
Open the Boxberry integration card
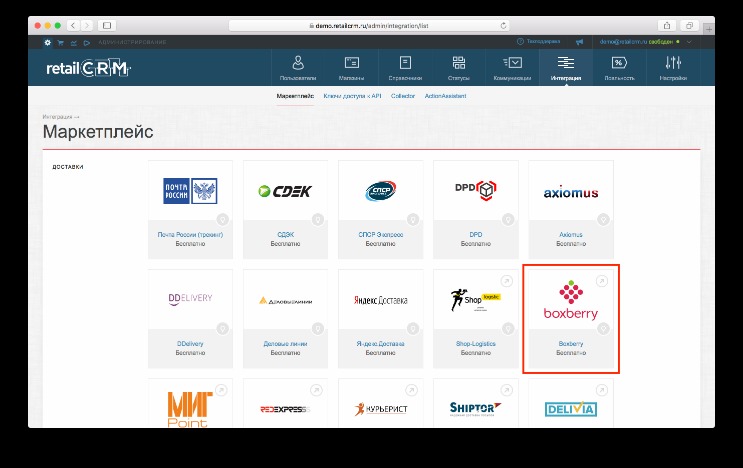571,319
